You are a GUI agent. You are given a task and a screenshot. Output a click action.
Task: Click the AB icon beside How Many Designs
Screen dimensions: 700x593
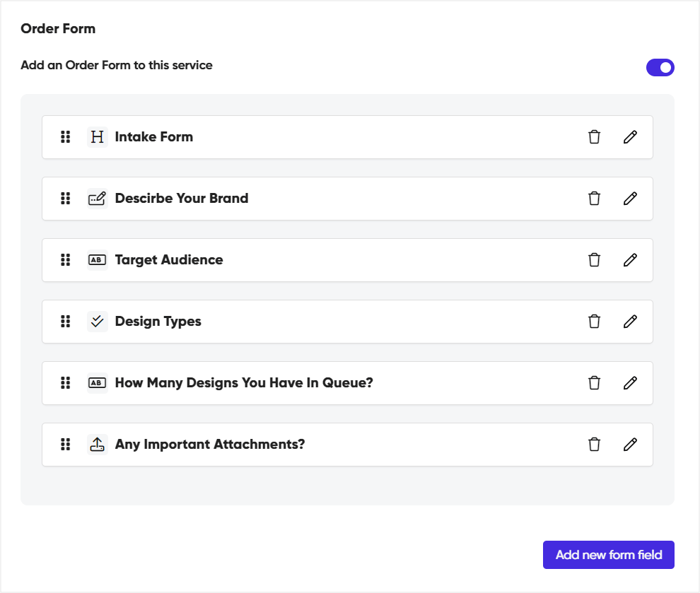point(98,383)
